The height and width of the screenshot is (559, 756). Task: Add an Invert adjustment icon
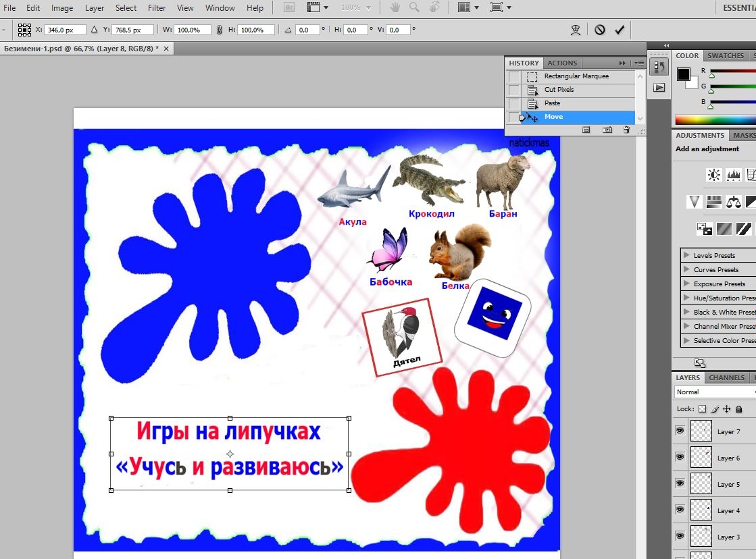704,228
